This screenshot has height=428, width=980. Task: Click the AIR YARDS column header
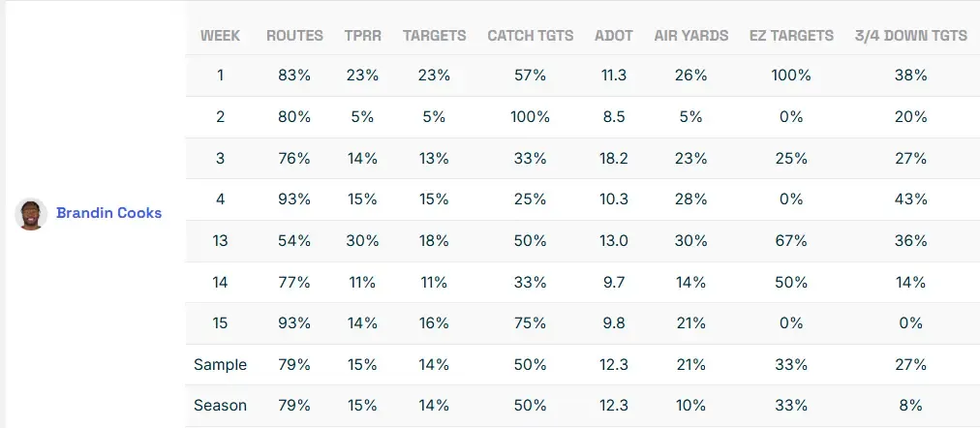[690, 36]
